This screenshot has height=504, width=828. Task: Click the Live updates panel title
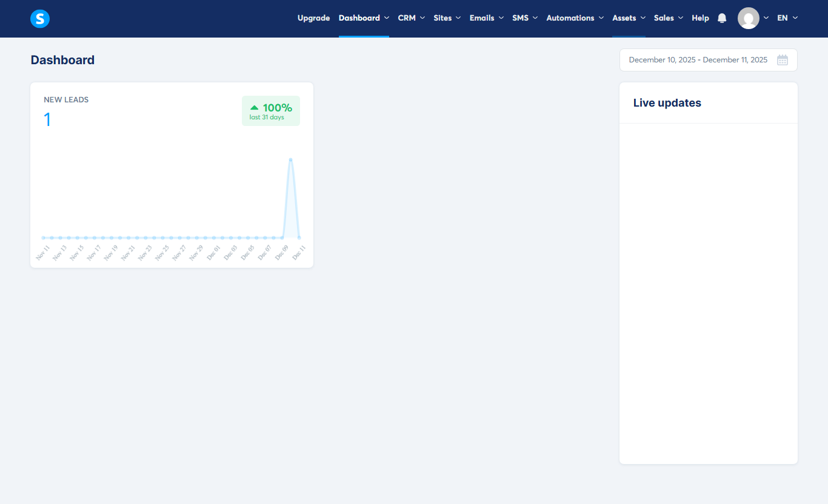[667, 103]
